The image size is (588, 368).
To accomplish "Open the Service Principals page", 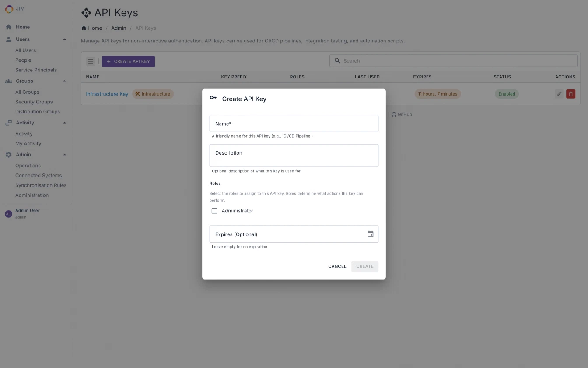I will click(x=36, y=70).
